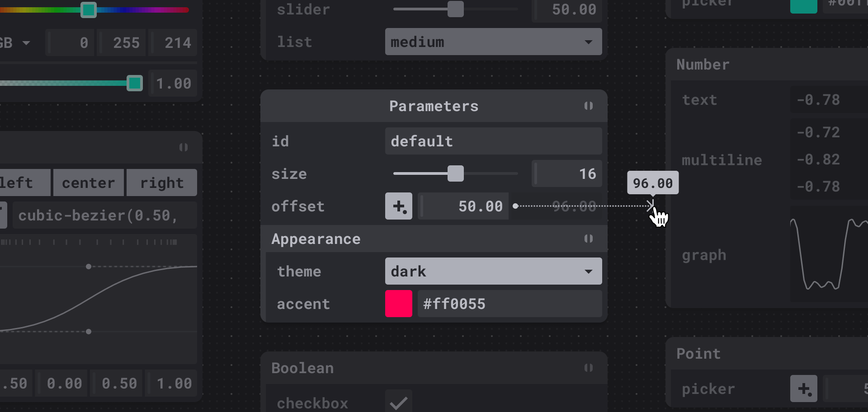Select the center alignment option
Image resolution: width=868 pixels, height=412 pixels.
(89, 183)
